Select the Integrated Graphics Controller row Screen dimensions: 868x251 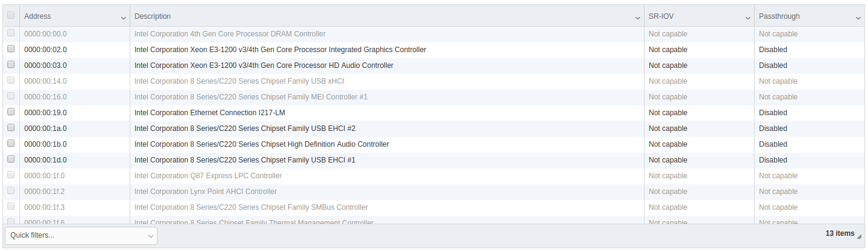point(280,50)
